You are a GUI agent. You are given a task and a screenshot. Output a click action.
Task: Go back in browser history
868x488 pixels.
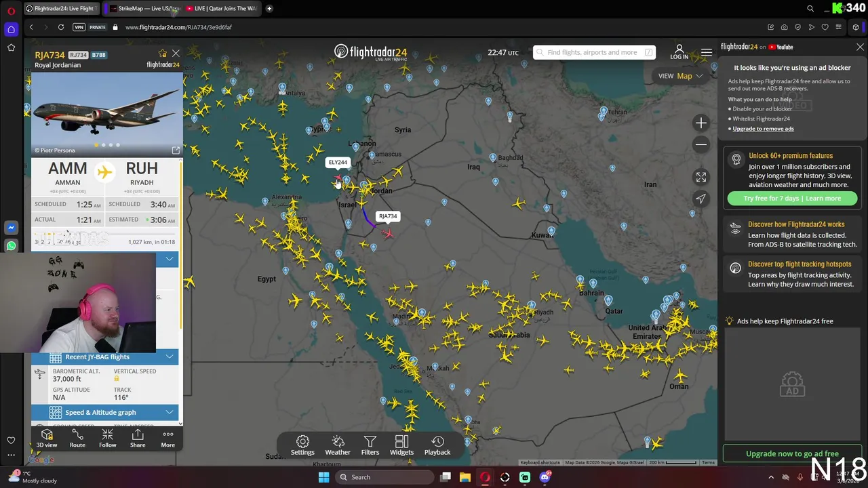pos(31,27)
